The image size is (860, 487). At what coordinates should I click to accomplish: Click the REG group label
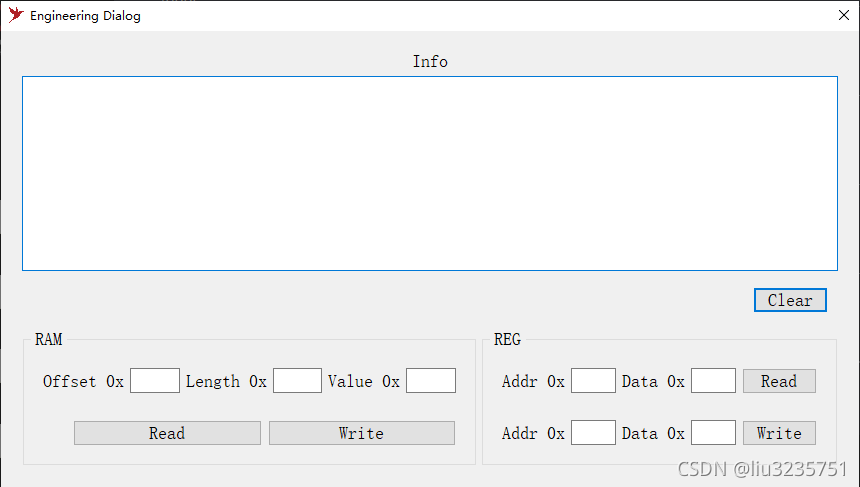pos(507,339)
